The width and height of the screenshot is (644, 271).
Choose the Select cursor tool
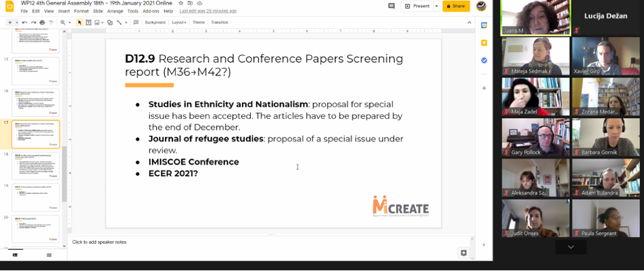coord(80,23)
